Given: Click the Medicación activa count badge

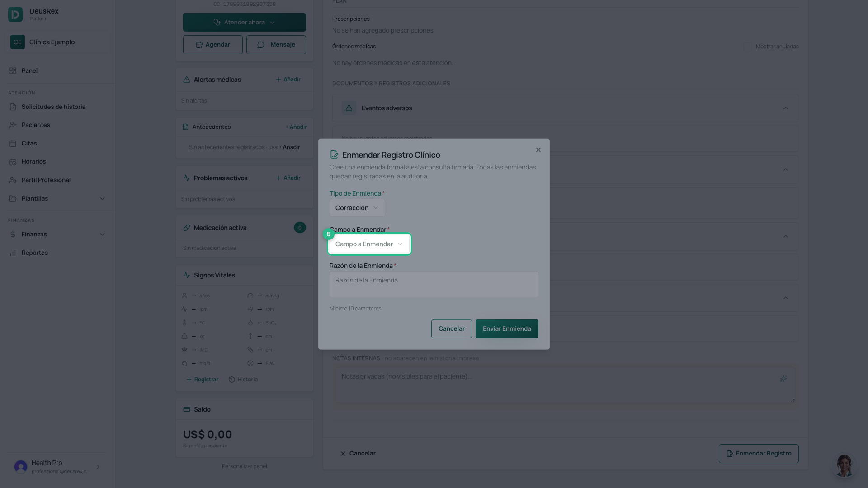Looking at the screenshot, I should tap(300, 228).
